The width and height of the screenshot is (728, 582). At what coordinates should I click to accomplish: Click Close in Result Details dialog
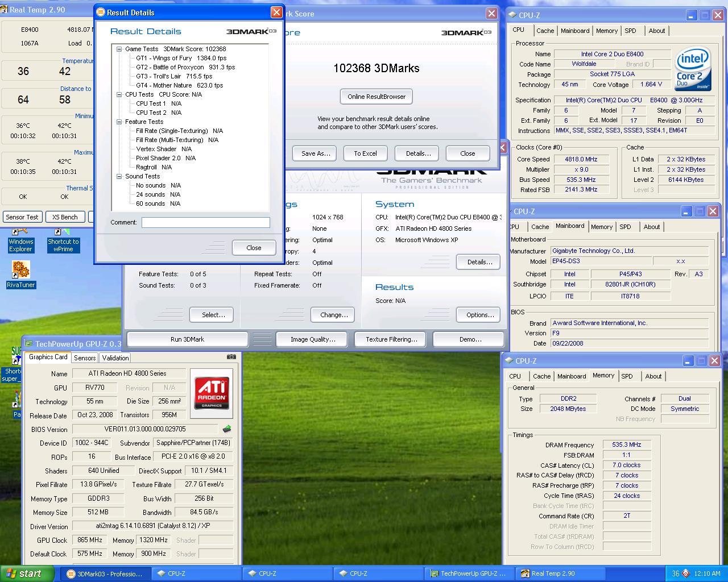coord(254,248)
